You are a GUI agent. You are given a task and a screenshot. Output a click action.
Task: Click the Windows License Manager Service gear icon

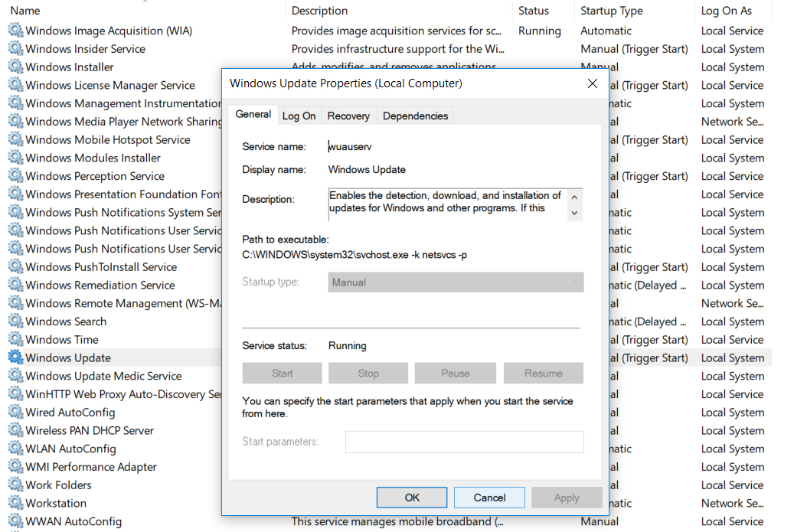pos(16,85)
